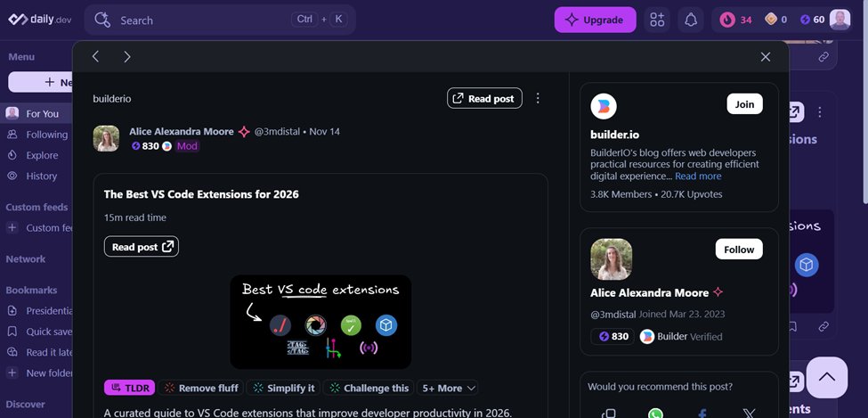
Task: Share post on X icon
Action: pos(749,414)
